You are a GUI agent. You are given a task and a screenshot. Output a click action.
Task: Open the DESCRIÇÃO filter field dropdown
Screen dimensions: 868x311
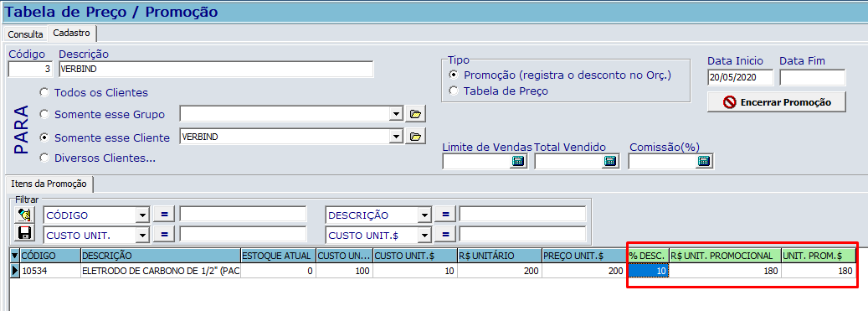pos(424,215)
